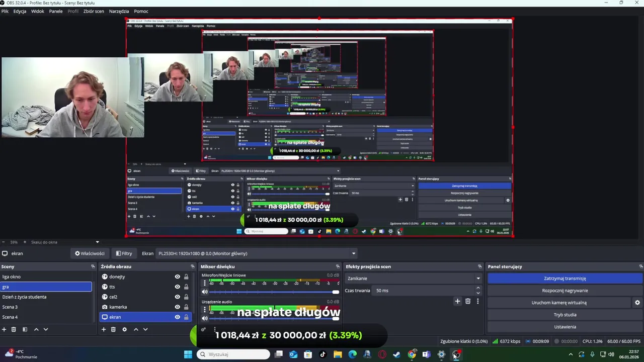Zoom out the preview with minus icon
The height and width of the screenshot is (362, 644).
[3, 242]
